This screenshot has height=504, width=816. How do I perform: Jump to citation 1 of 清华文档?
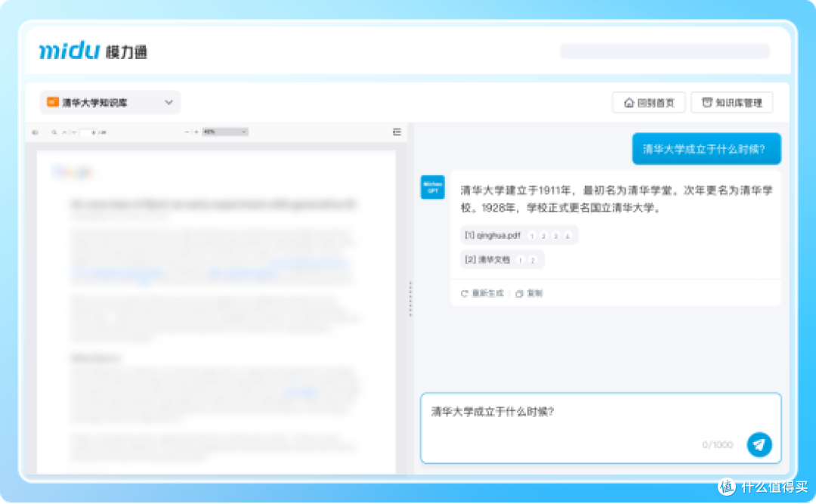click(521, 260)
